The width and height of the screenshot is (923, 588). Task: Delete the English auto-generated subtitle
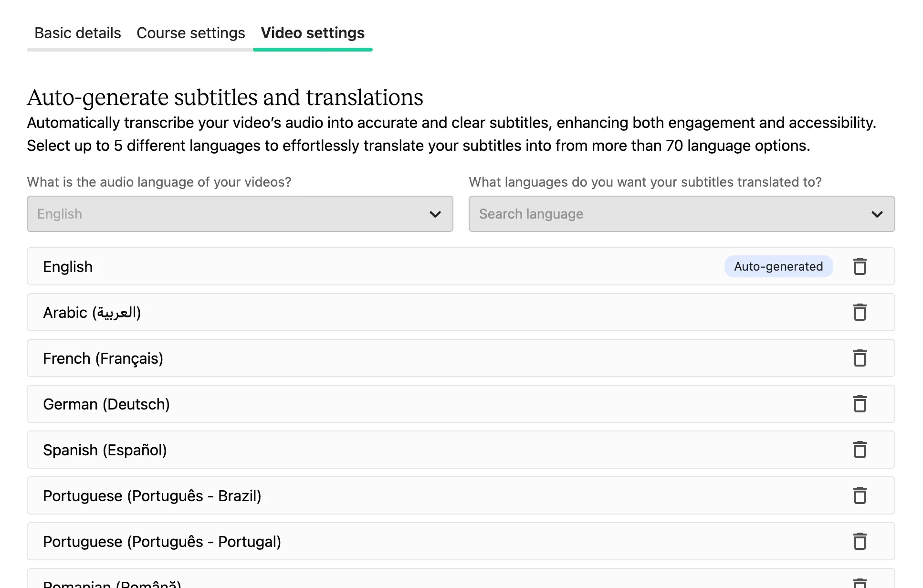click(x=860, y=266)
